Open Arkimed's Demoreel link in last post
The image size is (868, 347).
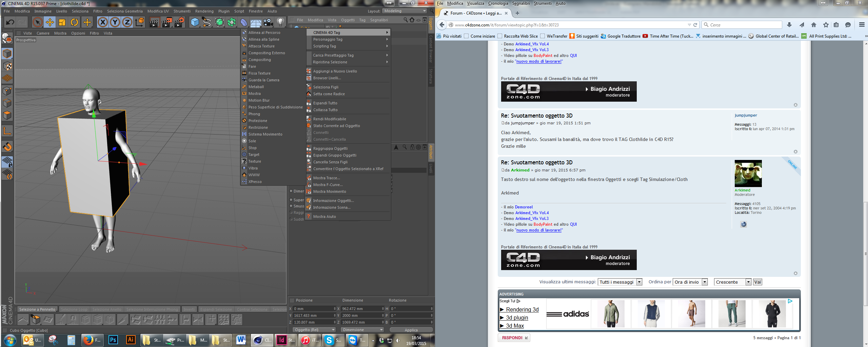tap(524, 207)
